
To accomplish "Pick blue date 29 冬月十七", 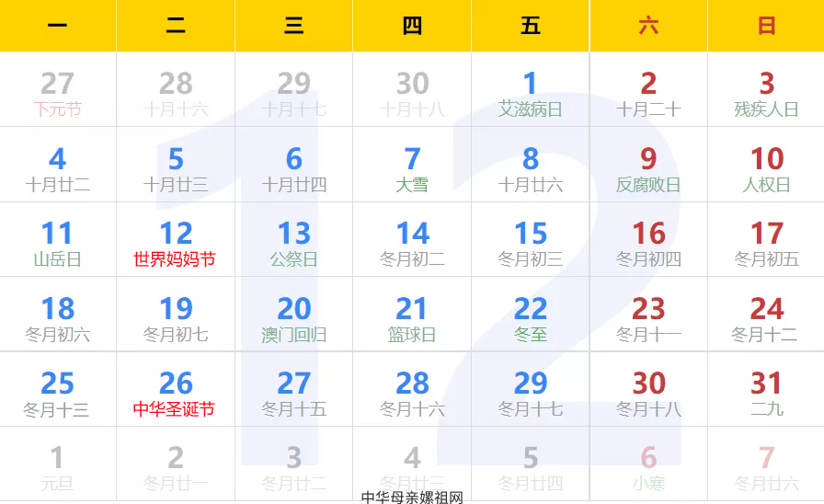I will tap(531, 389).
